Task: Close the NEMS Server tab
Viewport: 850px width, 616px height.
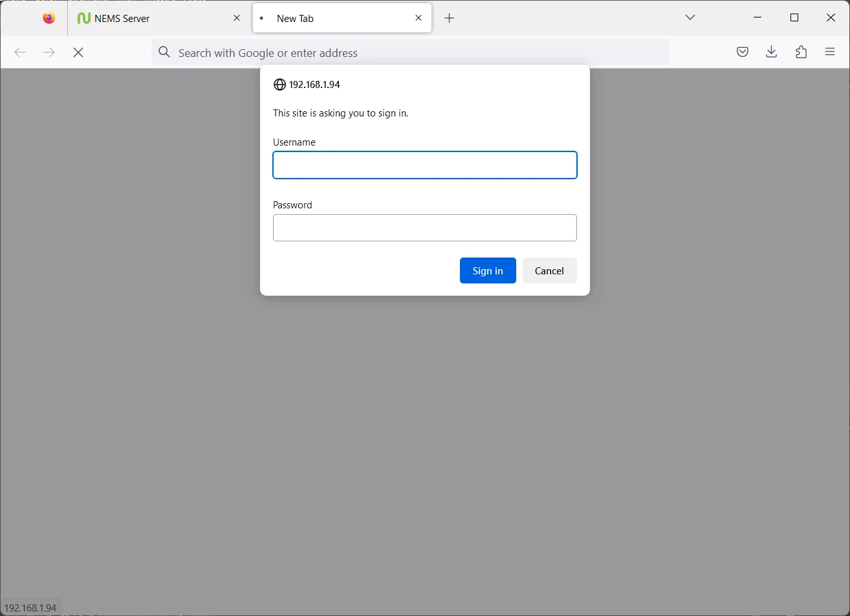Action: pyautogui.click(x=237, y=18)
